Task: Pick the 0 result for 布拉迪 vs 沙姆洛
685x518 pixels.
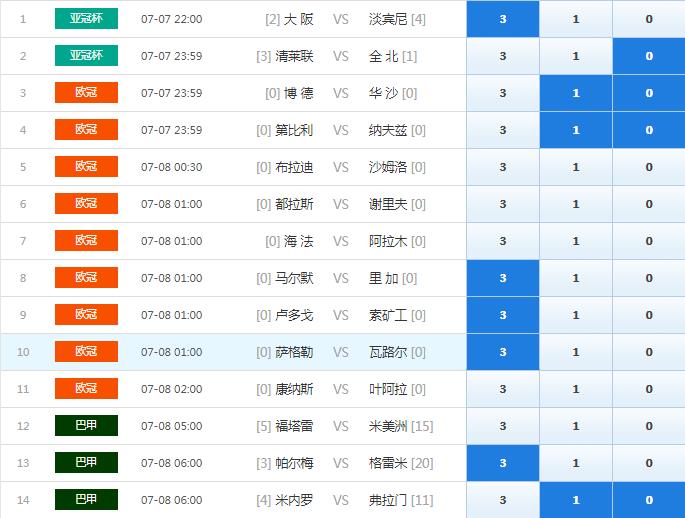Action: (x=648, y=167)
